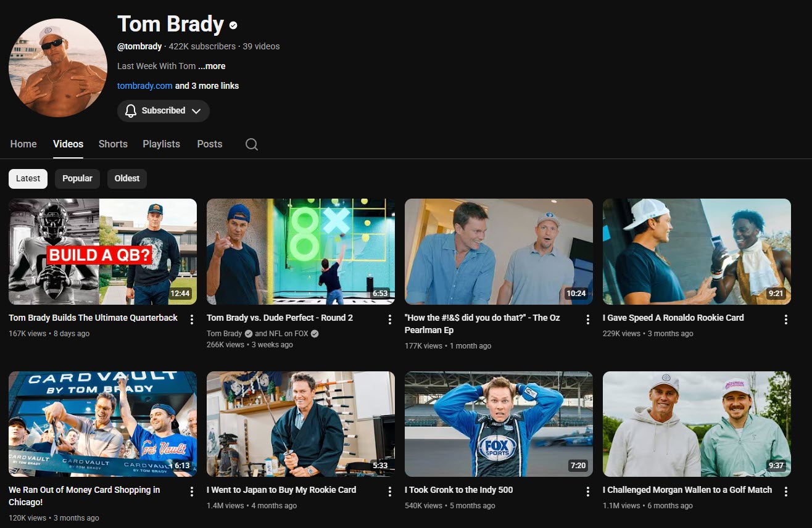812x528 pixels.
Task: Sort videos by Oldest
Action: [127, 178]
